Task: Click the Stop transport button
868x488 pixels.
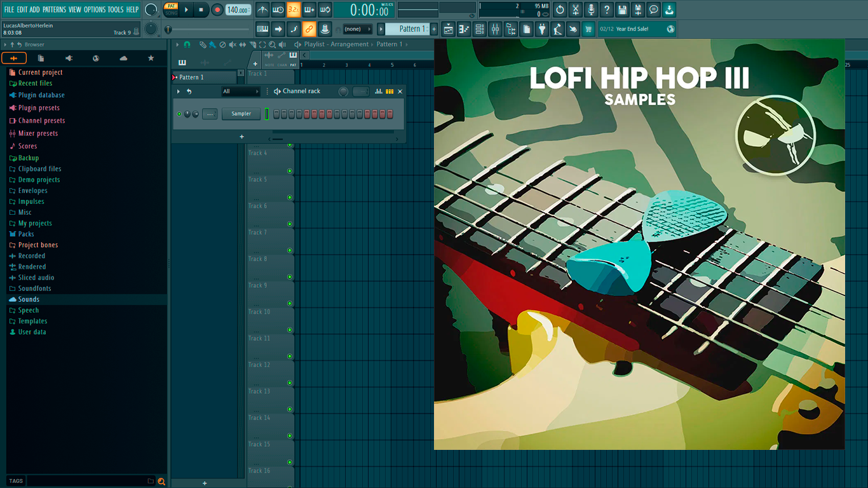Action: click(201, 10)
